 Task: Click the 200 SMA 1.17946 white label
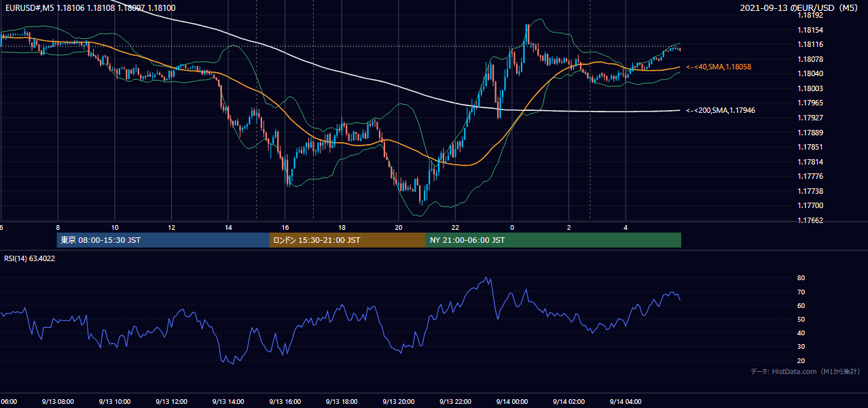click(721, 109)
